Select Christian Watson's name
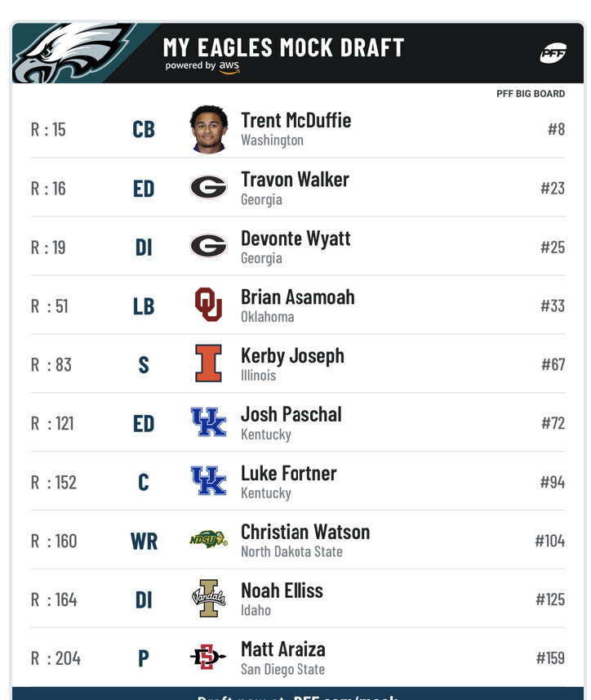Image resolution: width=591 pixels, height=700 pixels. click(305, 532)
